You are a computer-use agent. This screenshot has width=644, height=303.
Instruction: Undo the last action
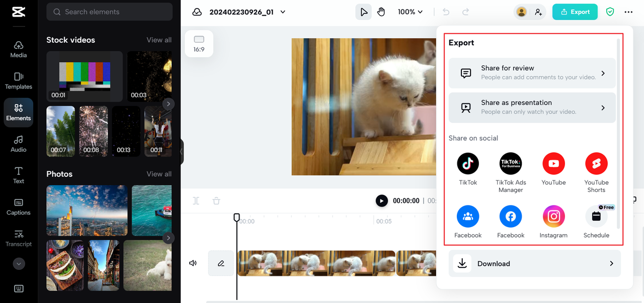446,11
